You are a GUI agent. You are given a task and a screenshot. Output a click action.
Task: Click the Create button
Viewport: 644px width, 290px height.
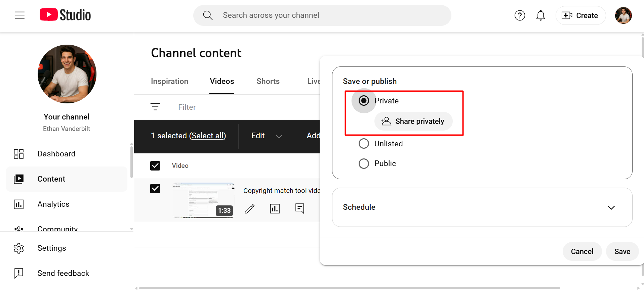(580, 15)
